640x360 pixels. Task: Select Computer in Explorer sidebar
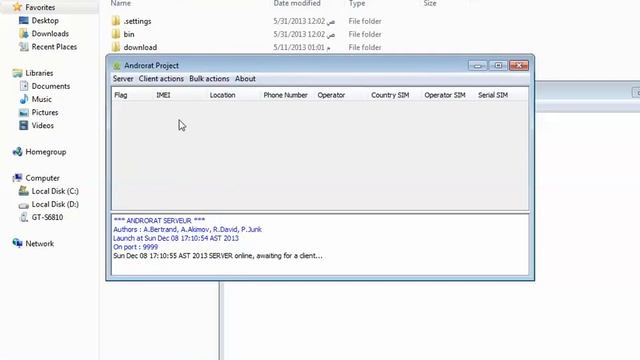(x=42, y=178)
